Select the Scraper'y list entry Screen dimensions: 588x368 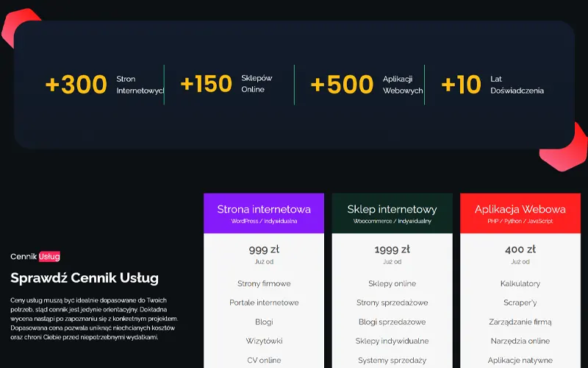pos(520,302)
